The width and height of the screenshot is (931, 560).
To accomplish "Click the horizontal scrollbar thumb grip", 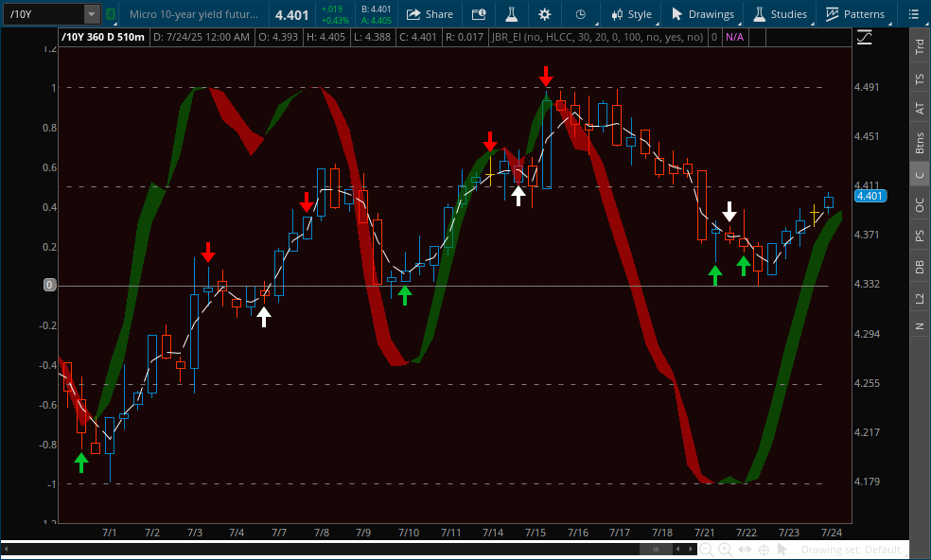I will [656, 549].
